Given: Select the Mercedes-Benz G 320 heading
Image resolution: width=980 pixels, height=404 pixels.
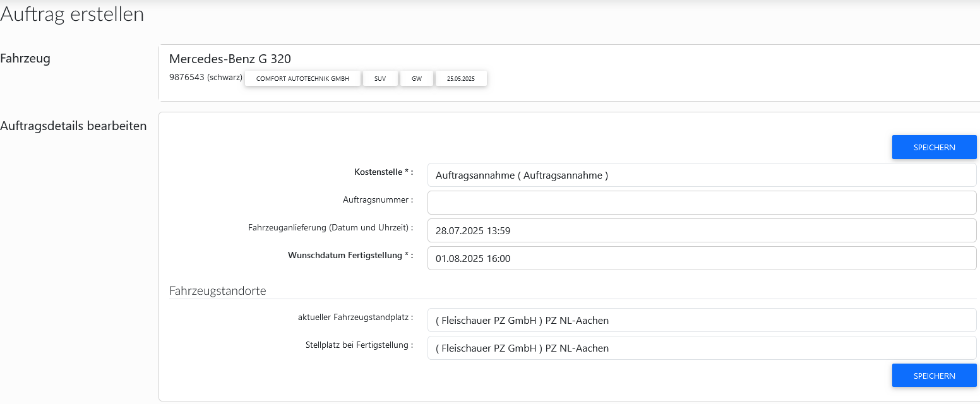Looking at the screenshot, I should click(x=229, y=59).
